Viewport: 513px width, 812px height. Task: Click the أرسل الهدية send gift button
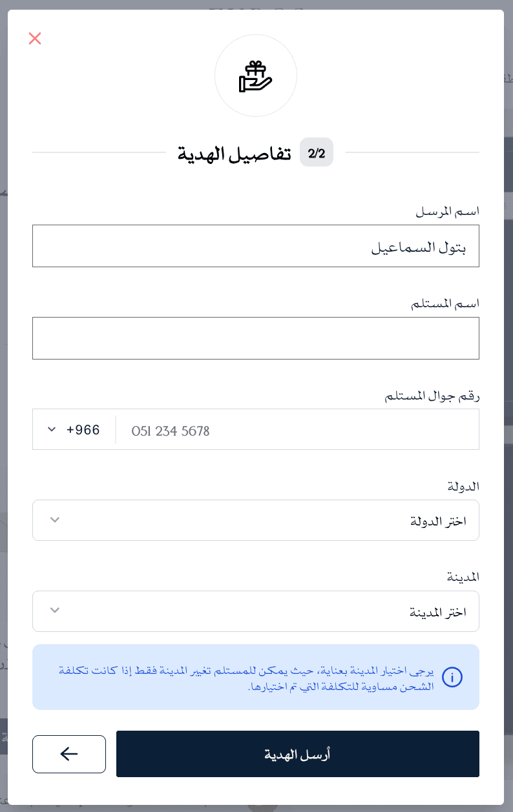tap(298, 754)
